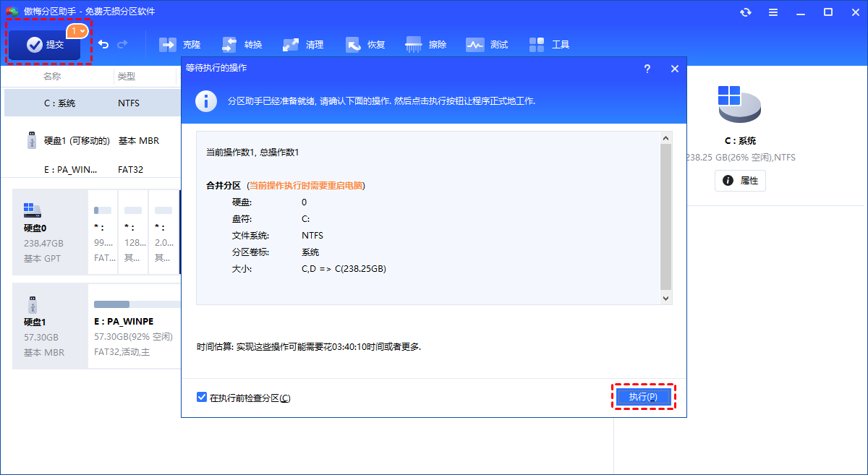Click the help question mark in dialog
Image resolution: width=868 pixels, height=475 pixels.
(647, 68)
